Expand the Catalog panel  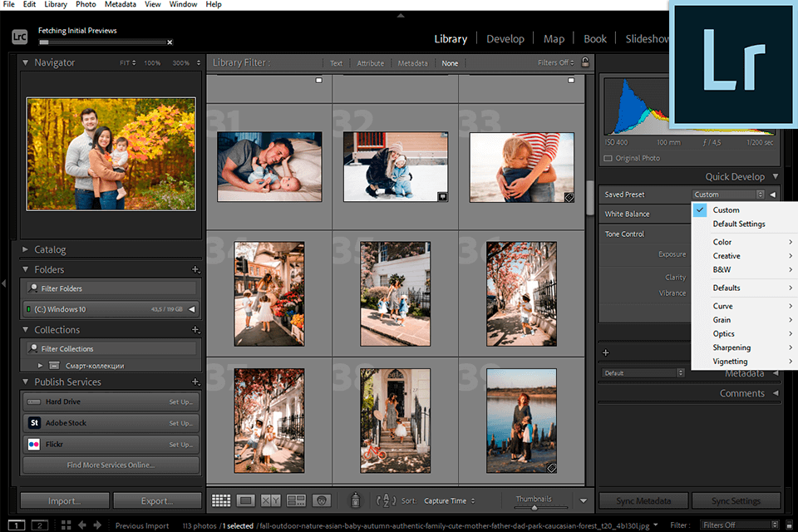25,249
